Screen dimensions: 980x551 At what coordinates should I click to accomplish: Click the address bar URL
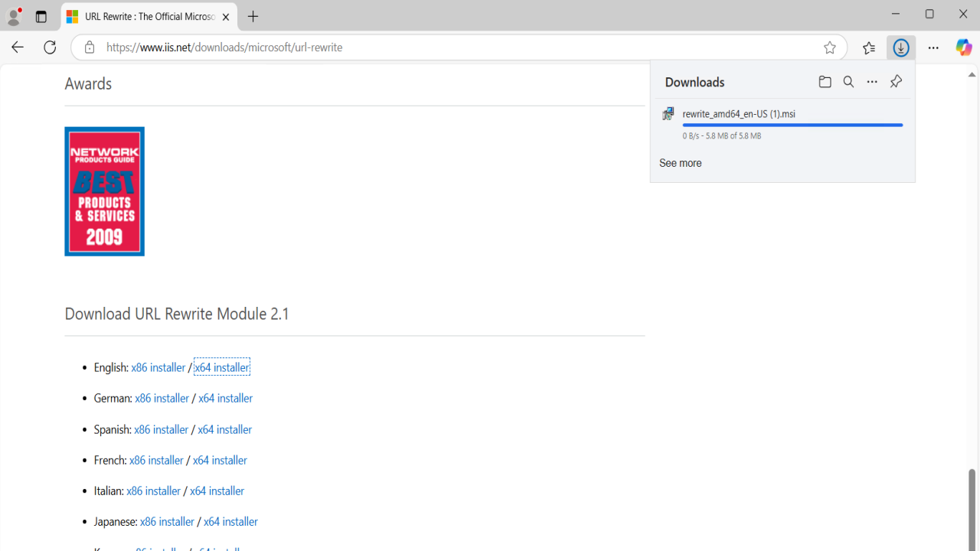coord(224,47)
